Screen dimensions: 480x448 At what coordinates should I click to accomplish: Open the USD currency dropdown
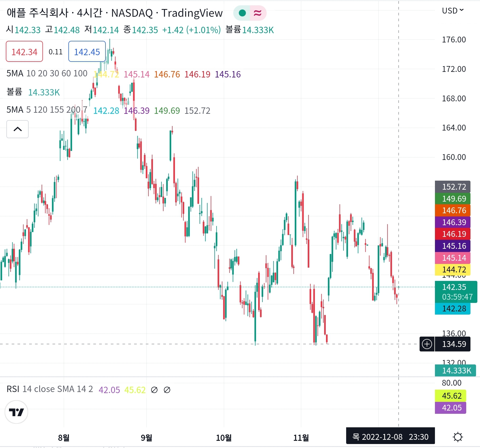[453, 11]
